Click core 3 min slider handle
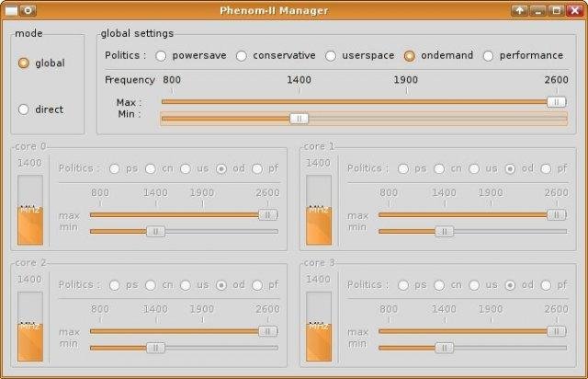 tap(444, 348)
